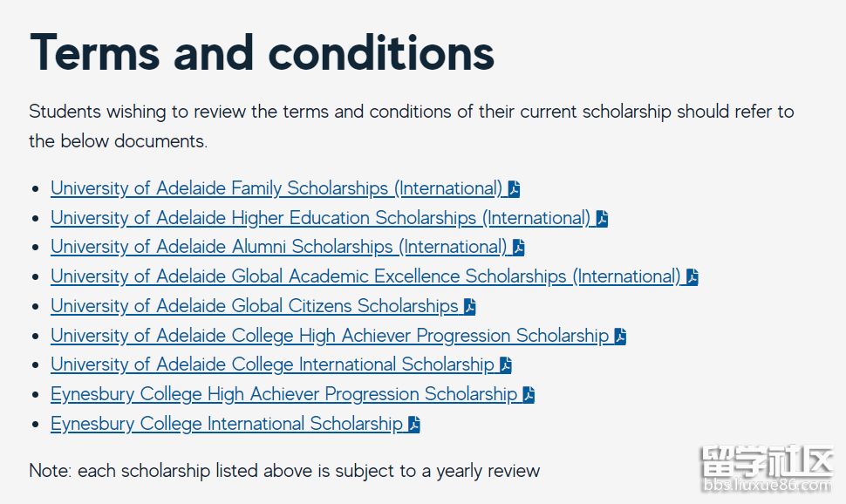Open Adelaide College High Achiever Progression Scholarship

[329, 336]
